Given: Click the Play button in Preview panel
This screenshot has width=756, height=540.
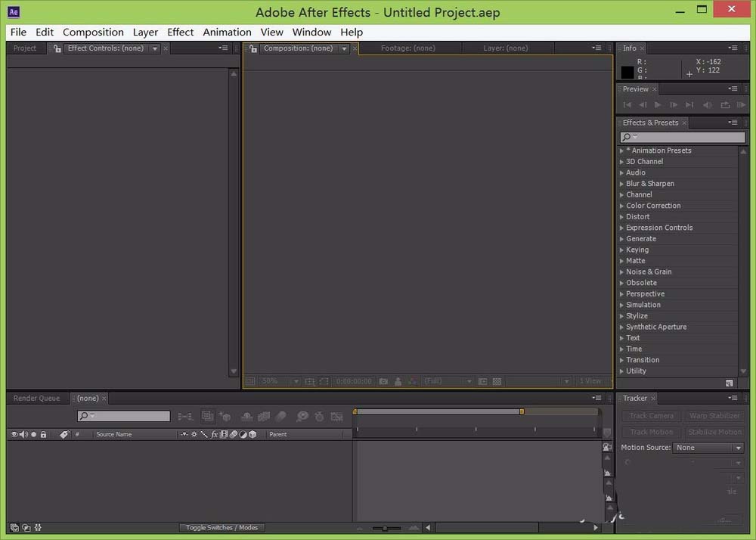Looking at the screenshot, I should tap(658, 104).
